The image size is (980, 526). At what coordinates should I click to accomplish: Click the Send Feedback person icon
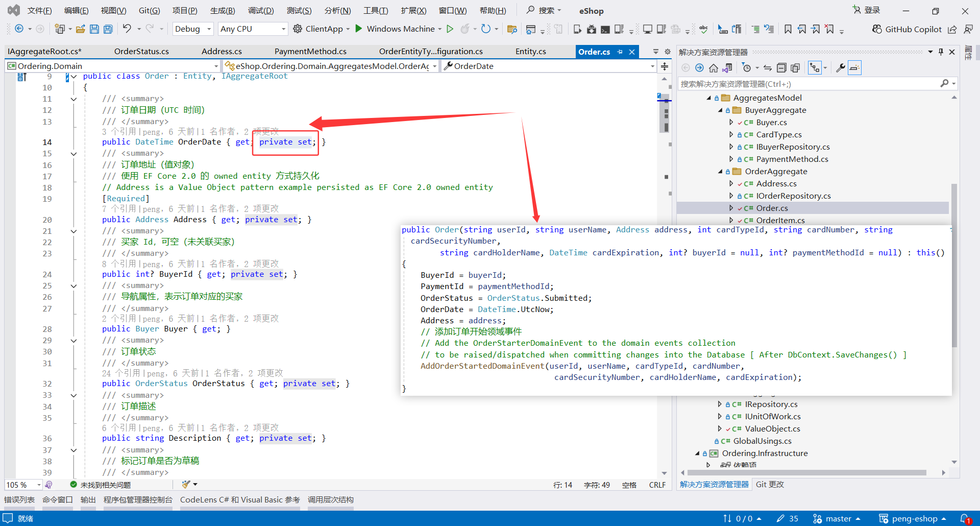coord(968,29)
